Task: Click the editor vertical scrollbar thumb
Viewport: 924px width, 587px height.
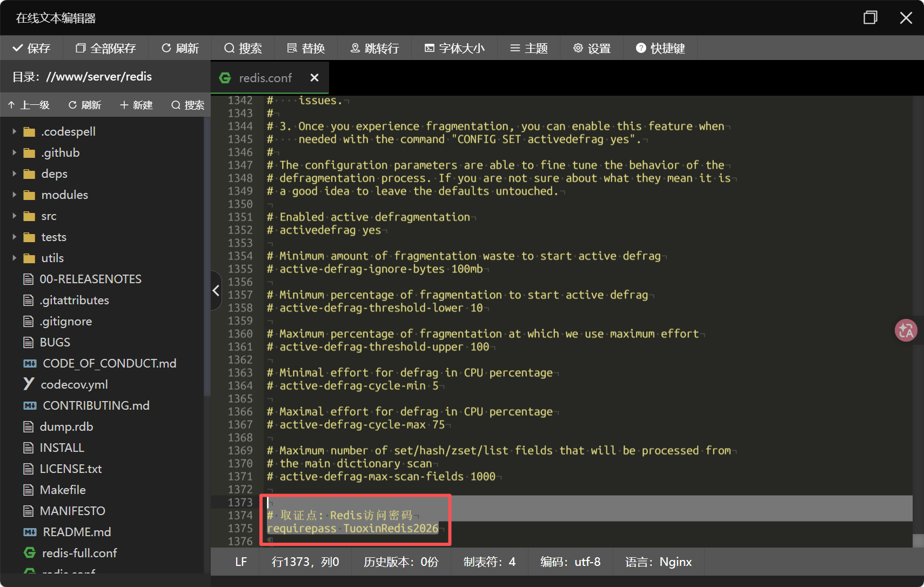Action: 918,541
